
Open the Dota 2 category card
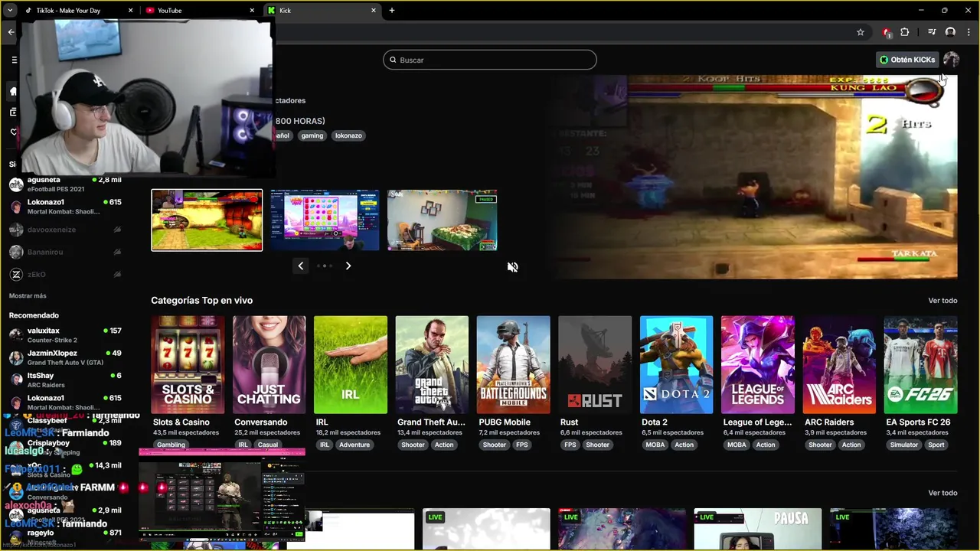click(676, 365)
